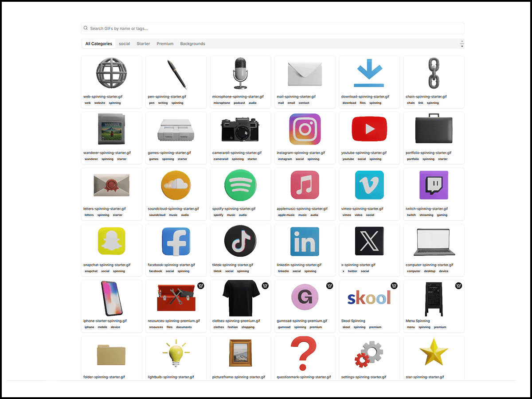Image resolution: width=532 pixels, height=399 pixels.
Task: Click the contact tag on mail card
Action: (304, 103)
